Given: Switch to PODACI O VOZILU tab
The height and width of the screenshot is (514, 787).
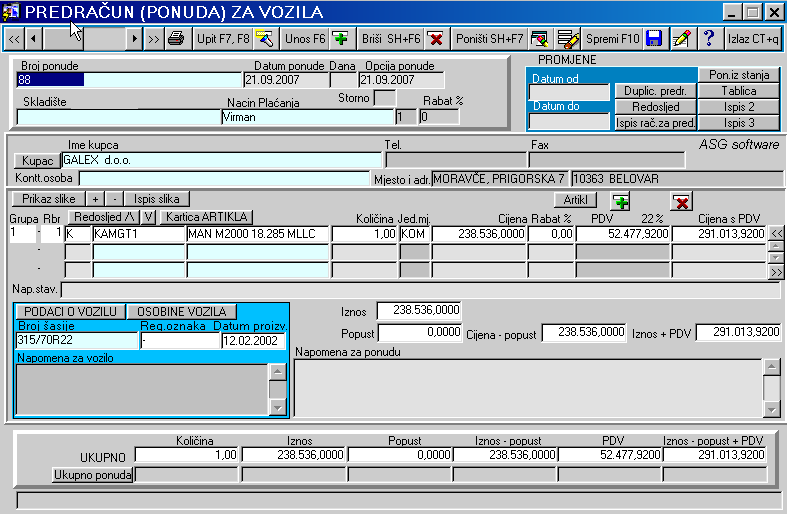Looking at the screenshot, I should [70, 312].
